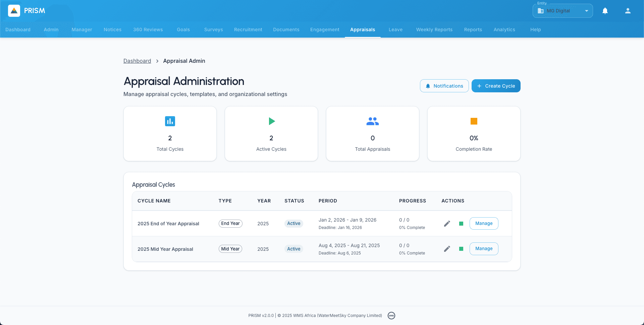Click the WMS logo in footer
This screenshot has height=325, width=644.
(x=391, y=316)
